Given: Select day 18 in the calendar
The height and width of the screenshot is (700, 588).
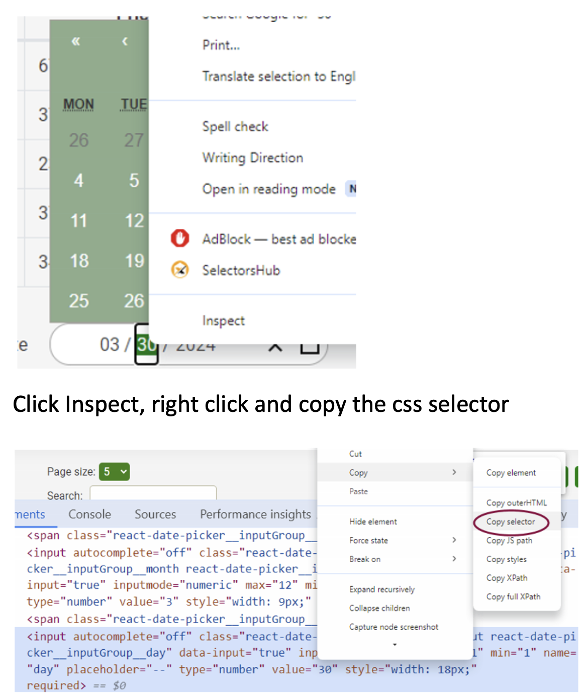Looking at the screenshot, I should click(78, 260).
